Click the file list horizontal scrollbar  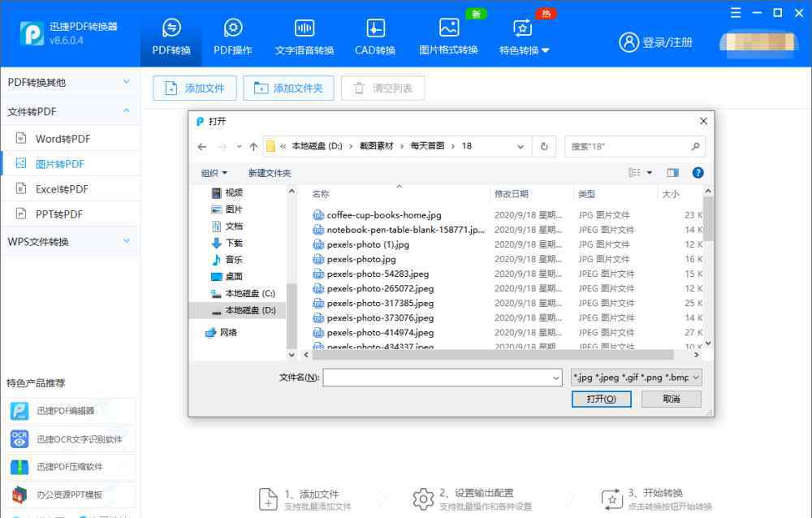click(x=493, y=355)
